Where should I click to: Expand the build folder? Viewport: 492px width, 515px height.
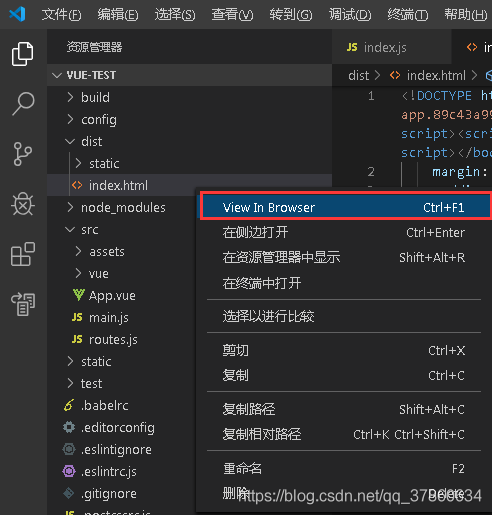tap(70, 97)
